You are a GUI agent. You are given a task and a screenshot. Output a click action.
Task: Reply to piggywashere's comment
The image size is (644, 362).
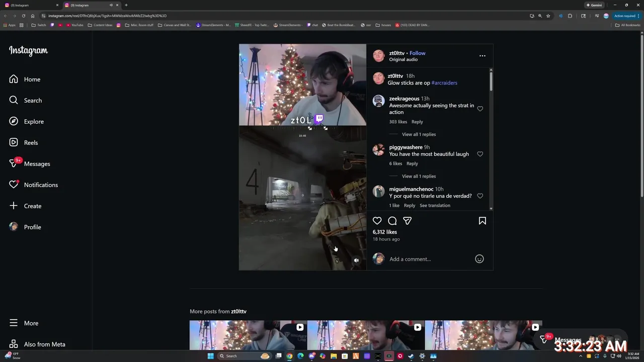click(412, 163)
